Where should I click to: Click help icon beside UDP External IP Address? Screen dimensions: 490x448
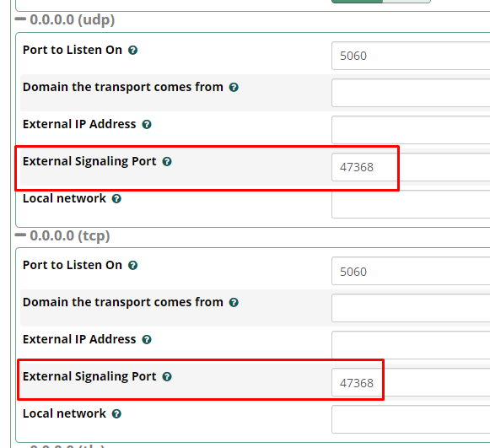[147, 124]
